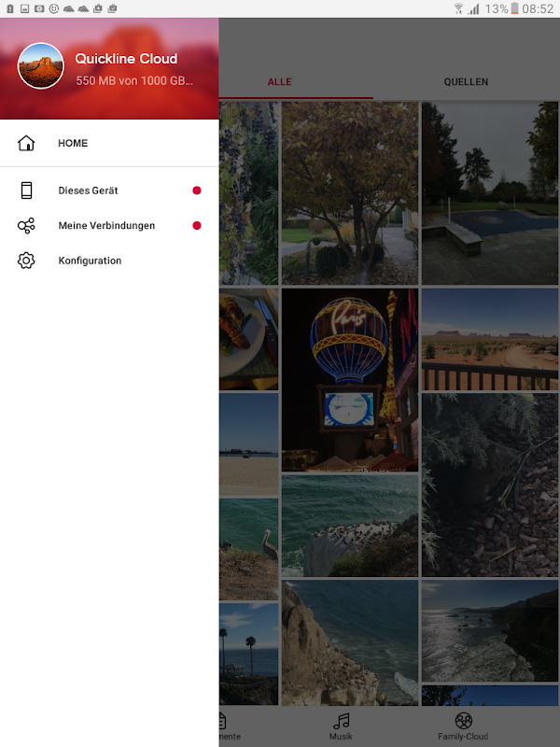This screenshot has width=560, height=747.
Task: Open the Musik note icon
Action: (342, 721)
